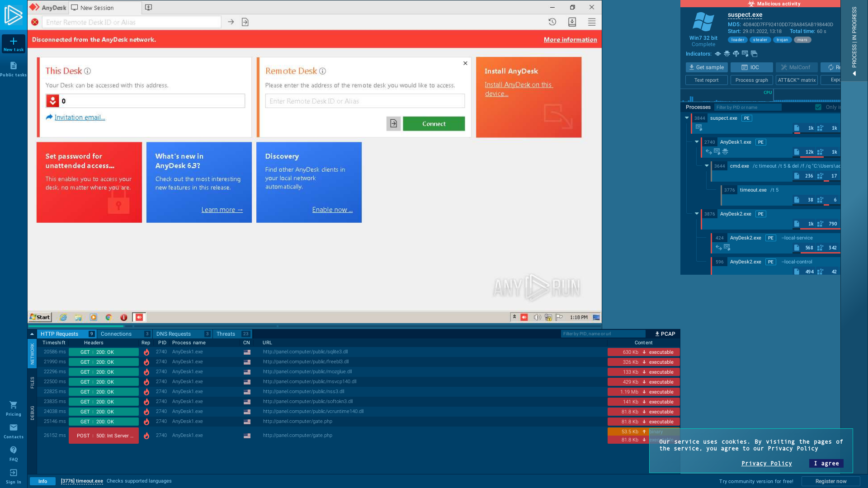Click green Connect button in AnyDesk
The width and height of the screenshot is (868, 488).
(434, 123)
